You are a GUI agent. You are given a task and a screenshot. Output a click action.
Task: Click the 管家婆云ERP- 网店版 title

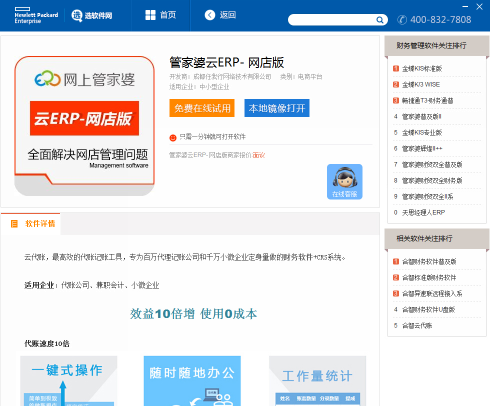[x=227, y=62]
